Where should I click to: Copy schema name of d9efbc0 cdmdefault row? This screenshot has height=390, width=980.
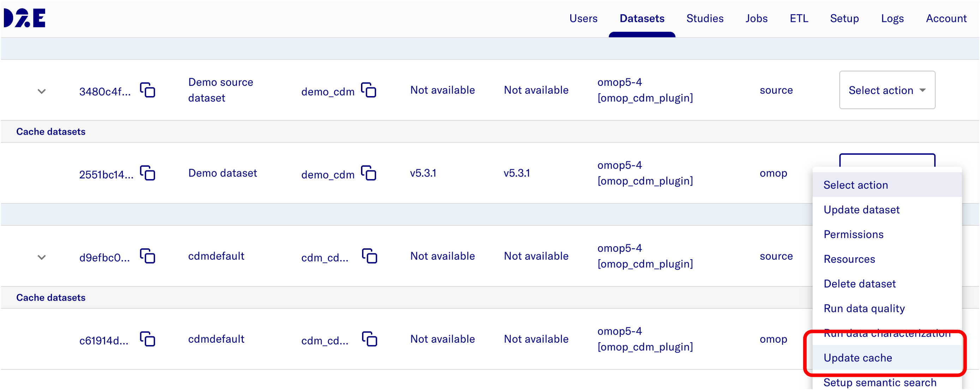click(x=369, y=256)
